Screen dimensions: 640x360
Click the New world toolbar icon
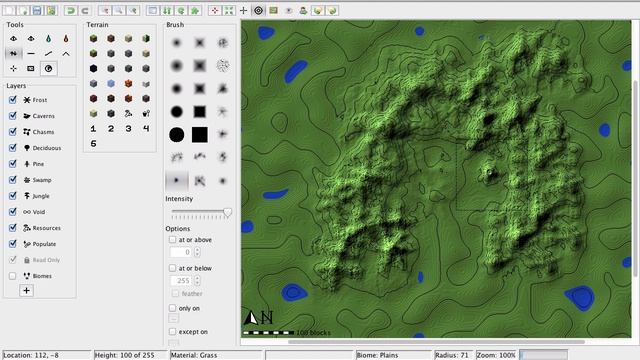[9, 11]
